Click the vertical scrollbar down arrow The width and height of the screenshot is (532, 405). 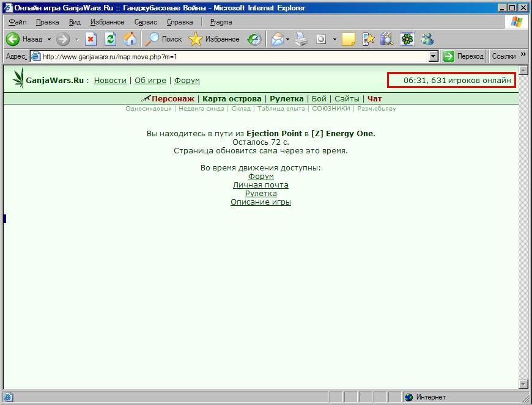click(x=523, y=384)
